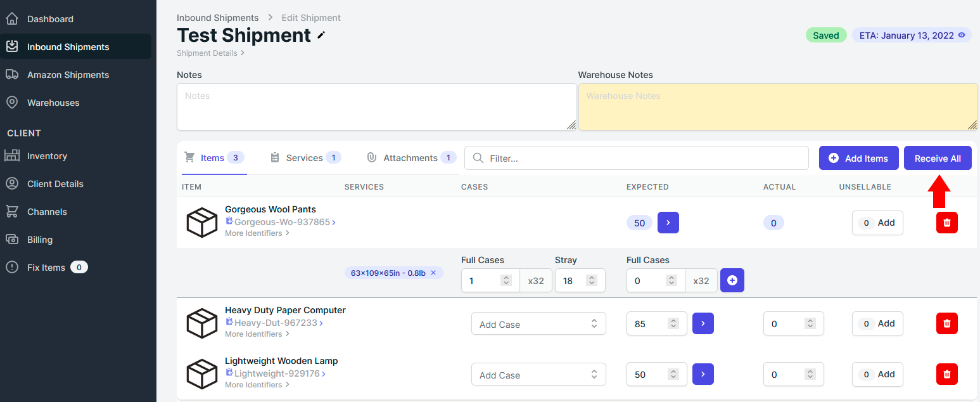Click the Lightweight Wooden Lamp box icon
980x402 pixels.
click(202, 374)
